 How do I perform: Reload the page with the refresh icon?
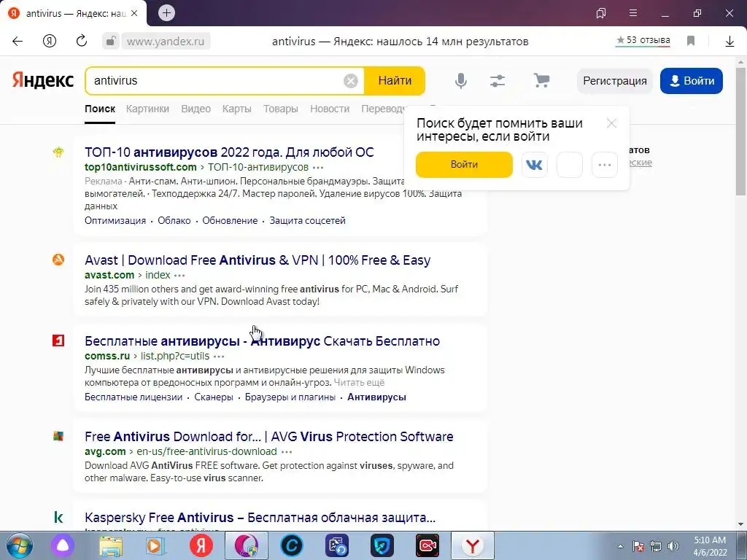click(82, 41)
